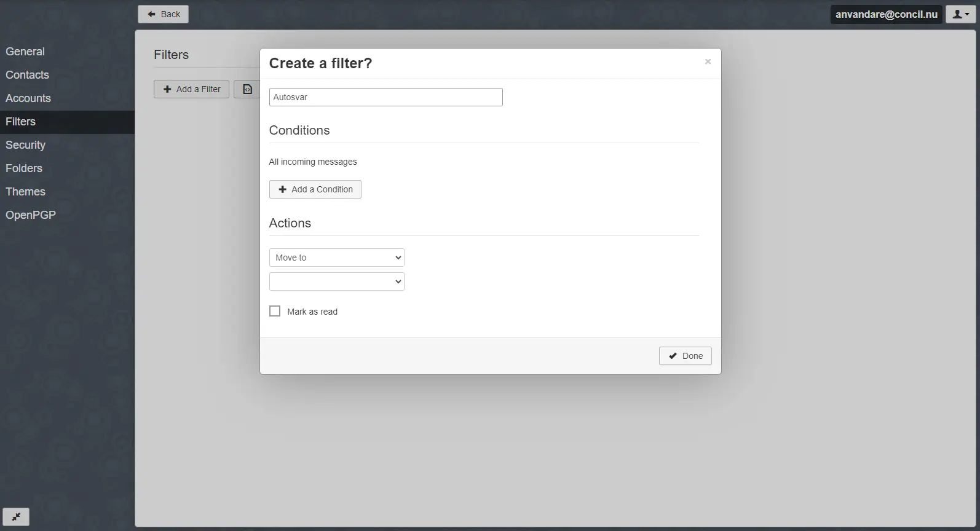
Task: Switch to Security settings
Action: point(25,145)
